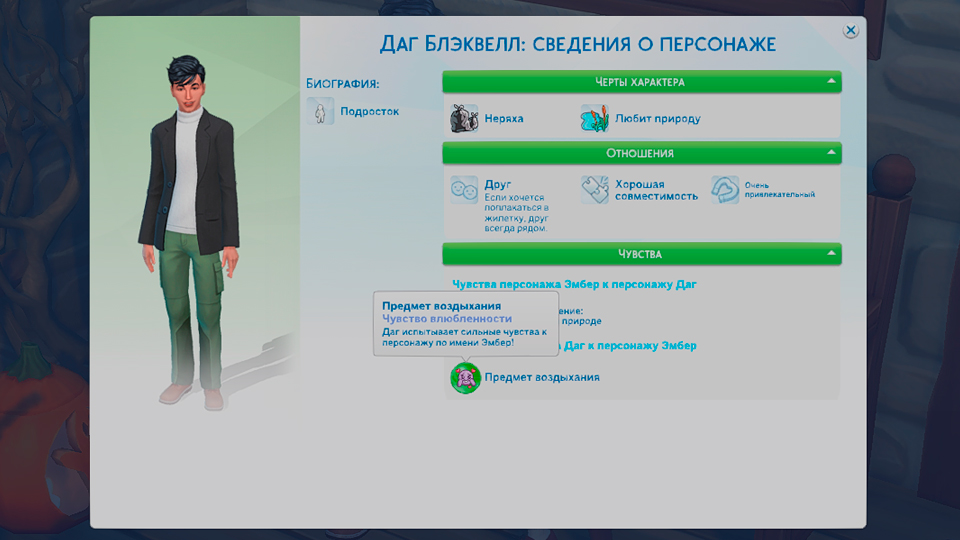The image size is (960, 540).
Task: Click the Даг Блэквелл character model
Action: click(190, 231)
